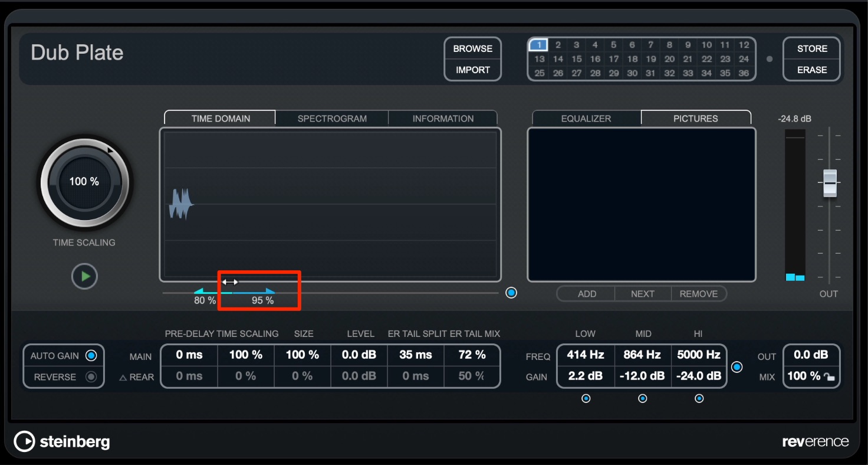868x465 pixels.
Task: Toggle the EQ activation button
Action: (737, 367)
